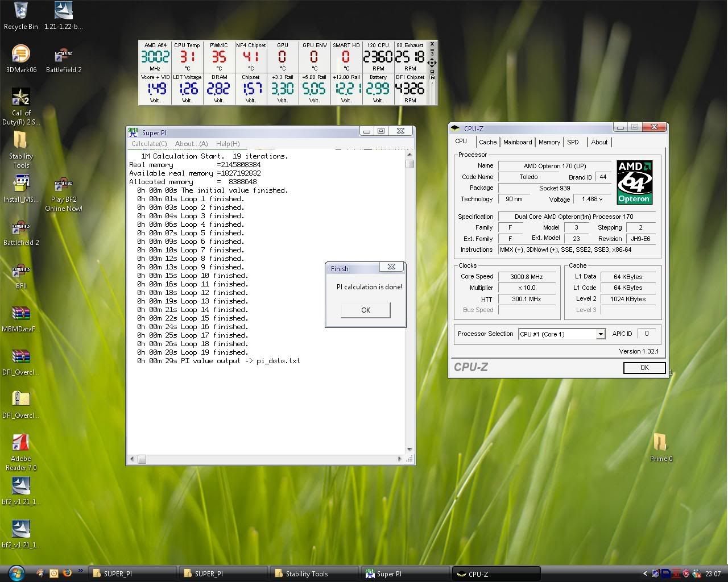Click the HTT value 300.1 MHz
Viewport: 728px width, 582px height.
click(x=527, y=299)
